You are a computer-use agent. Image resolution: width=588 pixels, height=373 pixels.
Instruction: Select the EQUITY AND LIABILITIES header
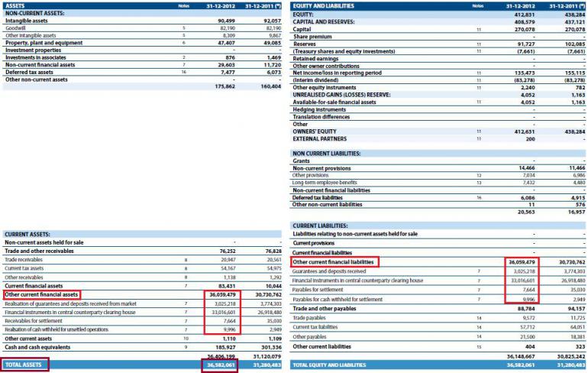tap(323, 6)
